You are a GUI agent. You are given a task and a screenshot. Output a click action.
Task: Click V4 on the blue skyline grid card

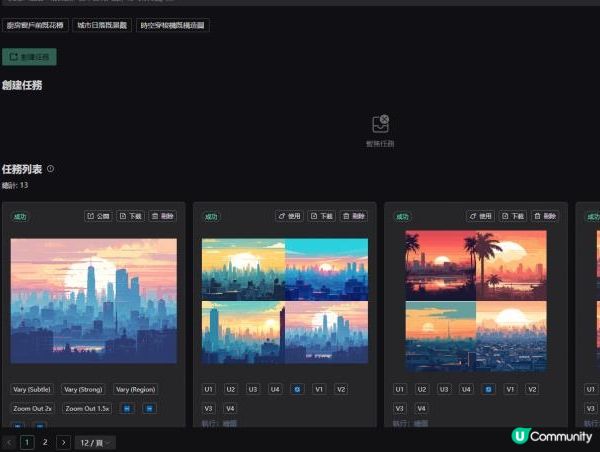[230, 408]
